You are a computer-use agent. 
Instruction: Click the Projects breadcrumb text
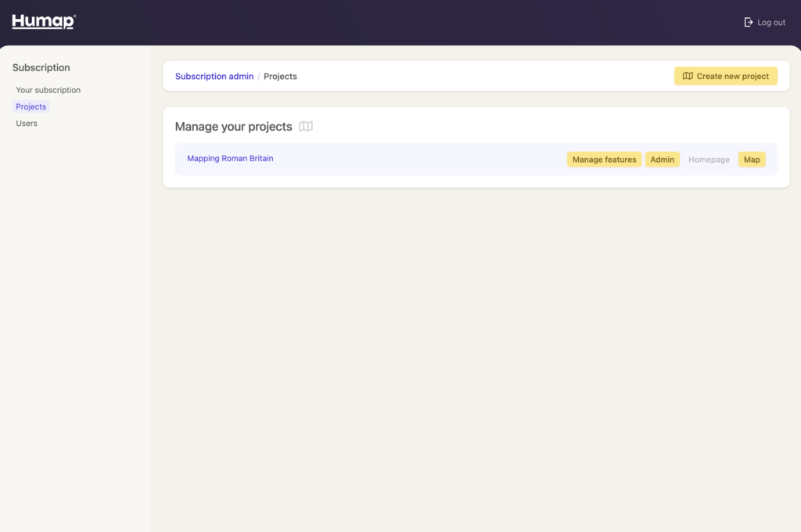[280, 77]
